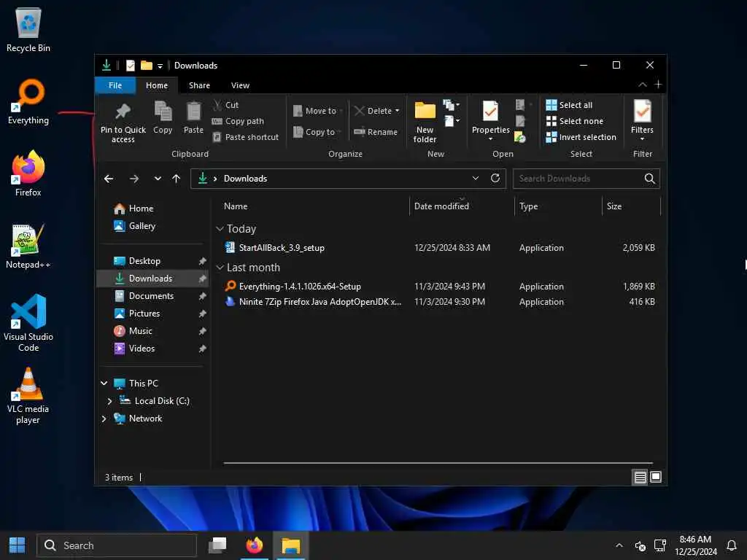
Task: Collapse the Today group
Action: click(220, 229)
